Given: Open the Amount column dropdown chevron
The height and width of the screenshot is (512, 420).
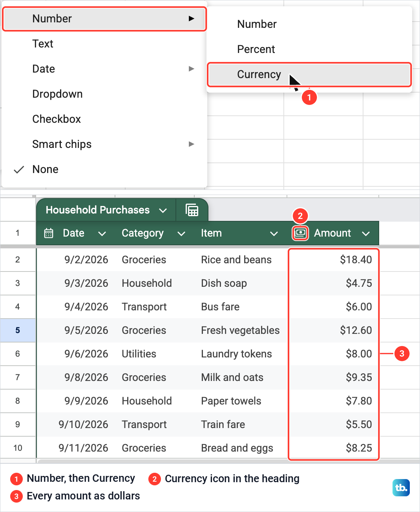Looking at the screenshot, I should coord(366,234).
